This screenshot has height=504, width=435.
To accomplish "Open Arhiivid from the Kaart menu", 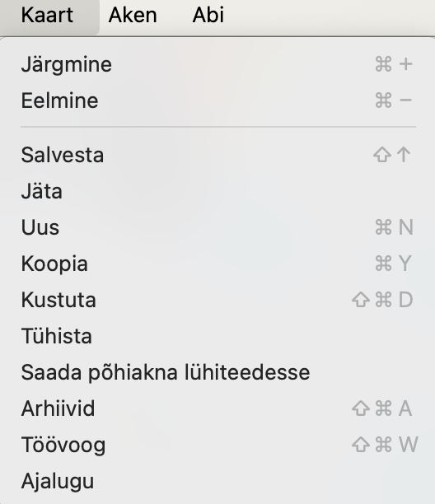I will coord(217,408).
